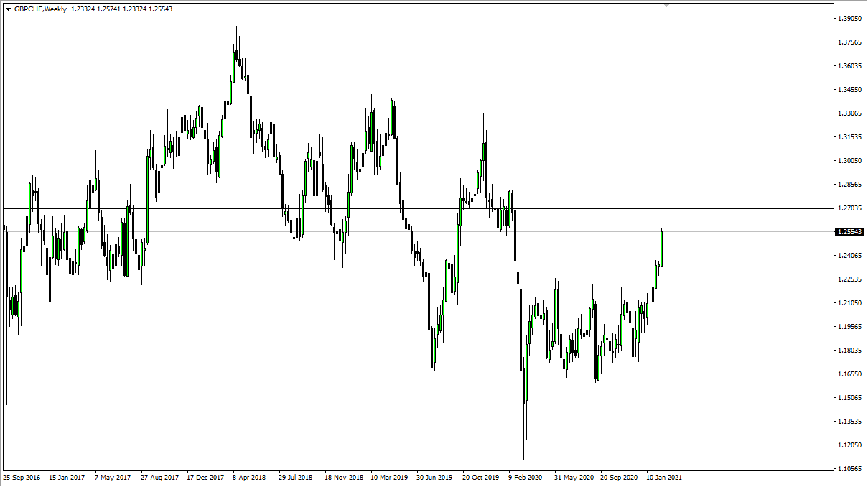Select the GBPCHF,Weekly chart title label
Viewport: 868px width, 487px height.
point(39,9)
